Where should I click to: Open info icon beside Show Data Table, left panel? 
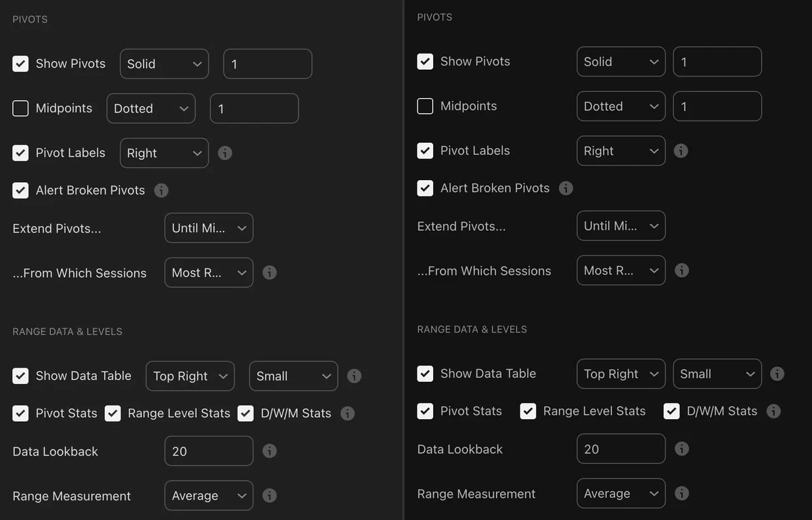pyautogui.click(x=354, y=376)
